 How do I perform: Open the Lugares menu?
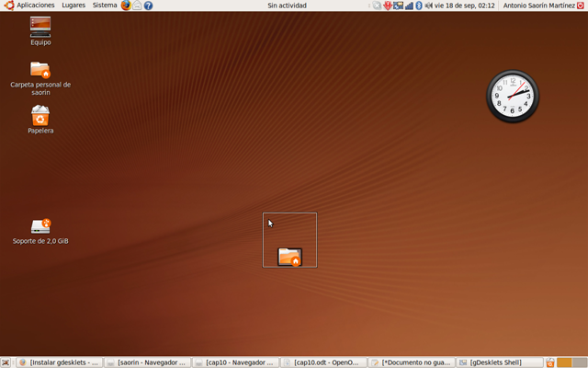pos(73,6)
